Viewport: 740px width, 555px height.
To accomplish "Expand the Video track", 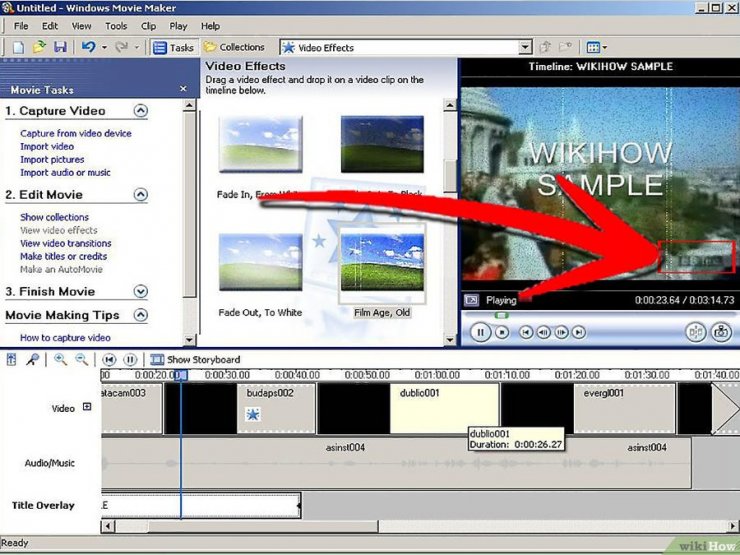I will pos(87,406).
